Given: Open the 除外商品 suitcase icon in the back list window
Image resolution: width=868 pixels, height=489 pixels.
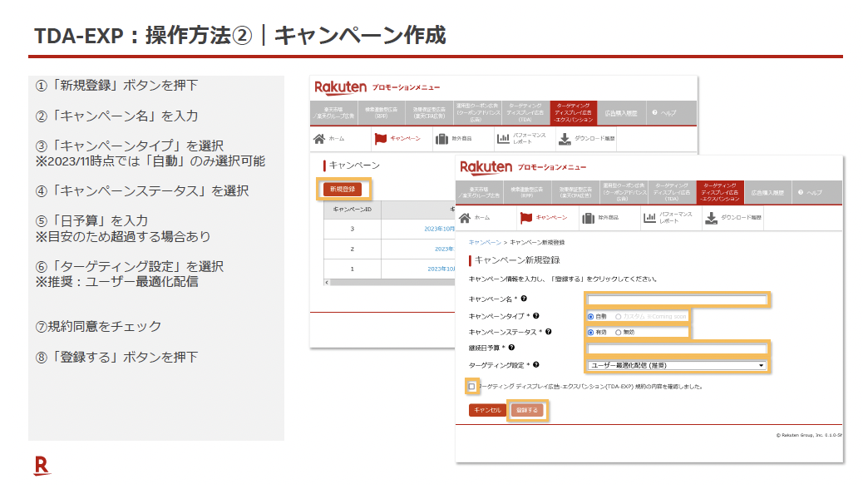Looking at the screenshot, I should click(441, 138).
